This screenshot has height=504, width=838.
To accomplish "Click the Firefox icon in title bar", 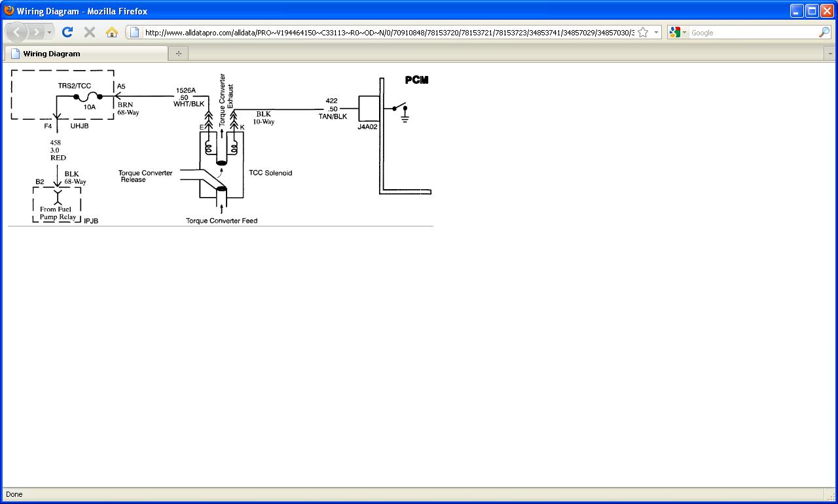I will 9,10.
